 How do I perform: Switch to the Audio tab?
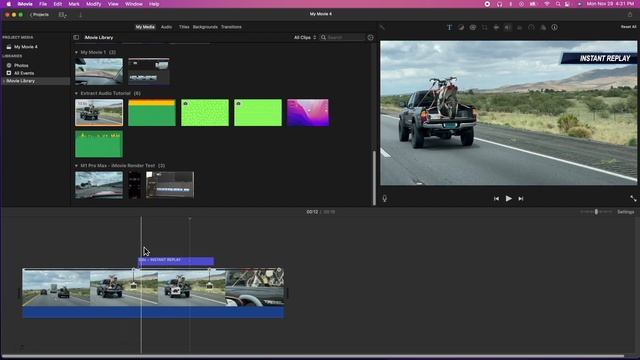click(166, 27)
